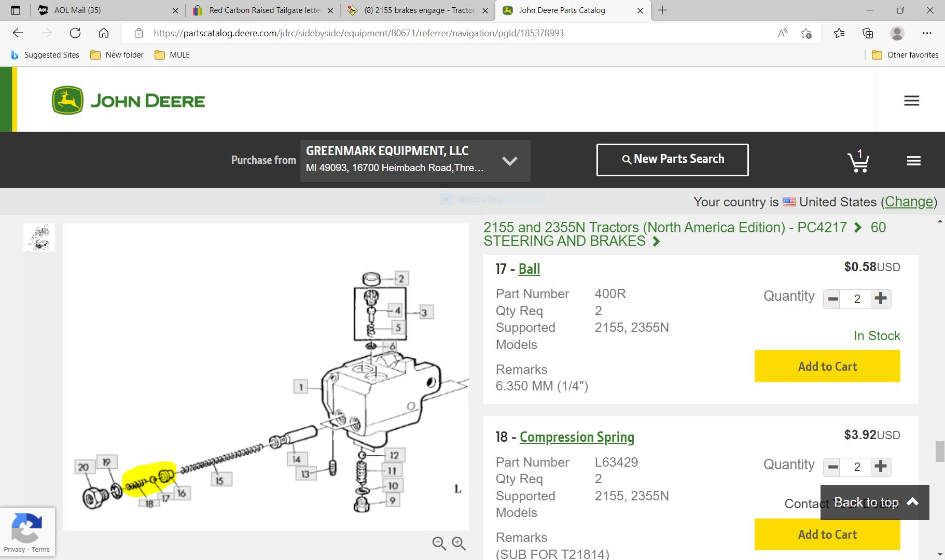The image size is (945, 560).
Task: Click the browser back arrow
Action: (18, 33)
